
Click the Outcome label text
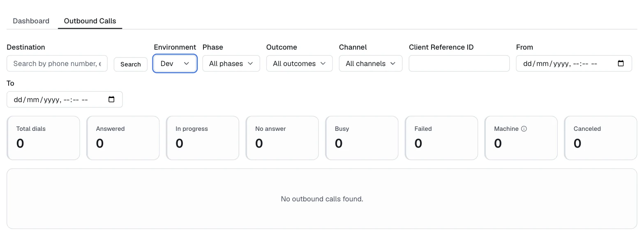click(x=282, y=47)
